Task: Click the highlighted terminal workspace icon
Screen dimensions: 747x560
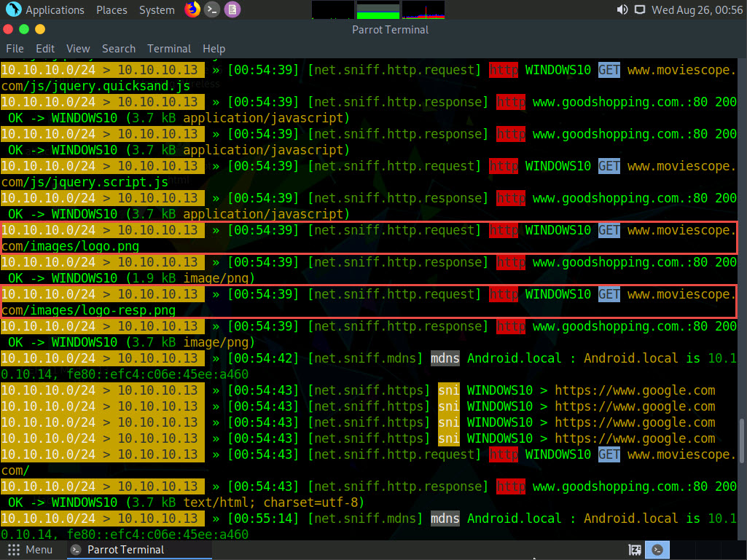Action: pyautogui.click(x=657, y=550)
